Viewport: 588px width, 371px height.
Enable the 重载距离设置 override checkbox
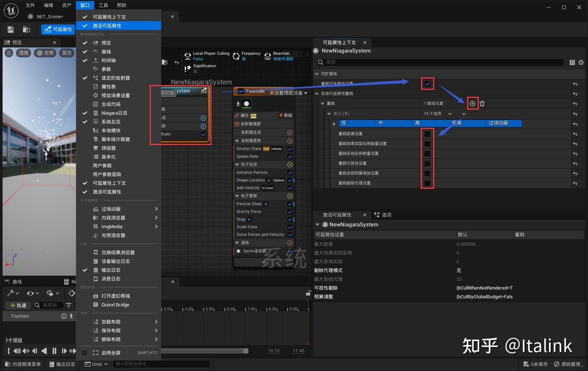[x=427, y=133]
